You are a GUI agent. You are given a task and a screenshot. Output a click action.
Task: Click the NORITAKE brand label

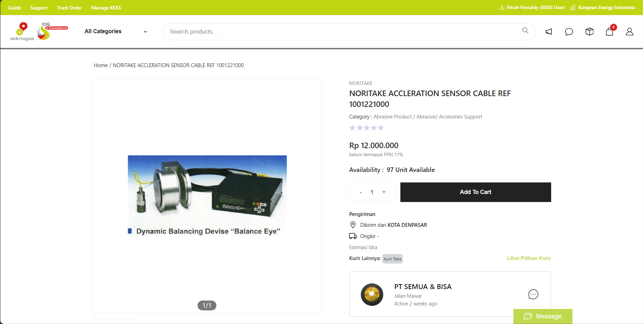point(361,83)
